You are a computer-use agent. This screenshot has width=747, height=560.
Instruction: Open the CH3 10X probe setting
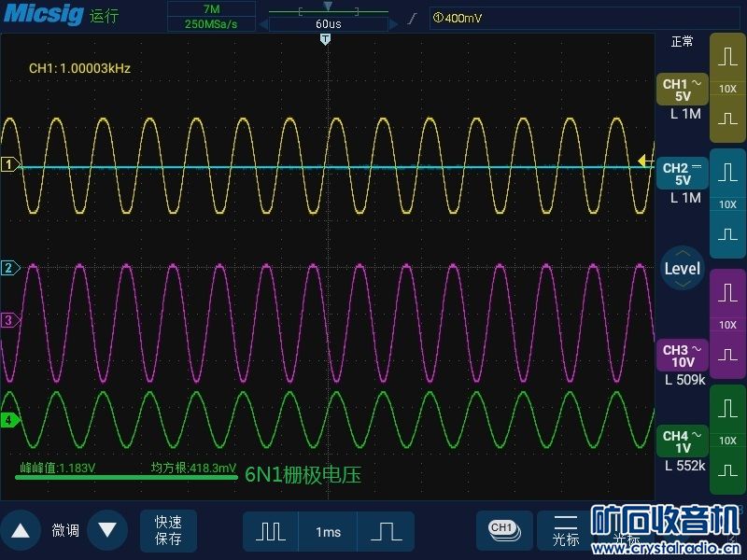coord(727,325)
